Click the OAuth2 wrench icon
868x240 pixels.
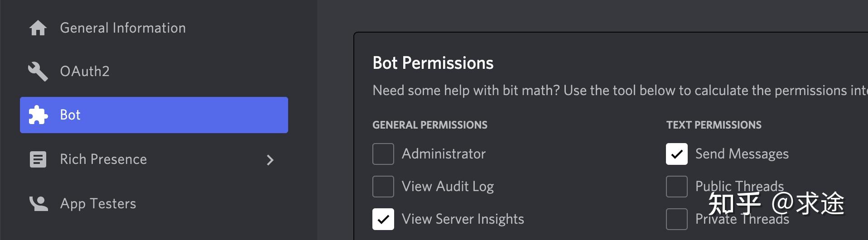pyautogui.click(x=38, y=72)
